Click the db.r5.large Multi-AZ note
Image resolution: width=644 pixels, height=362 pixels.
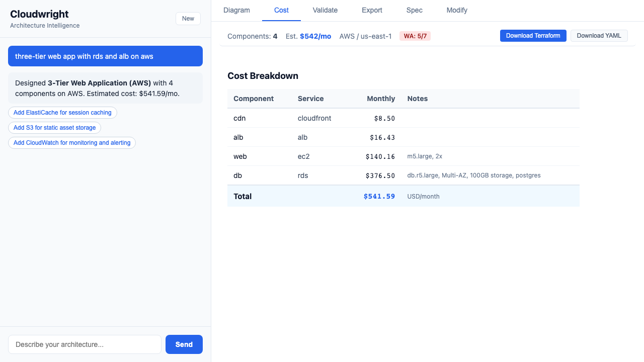tap(474, 175)
